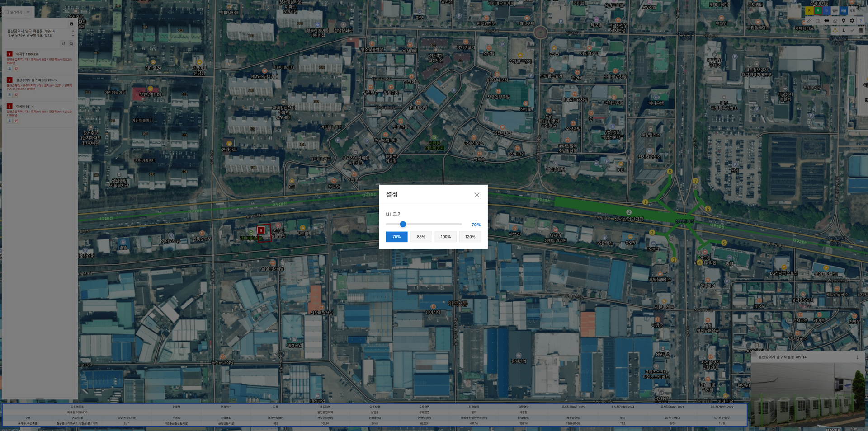Click the UI 크기 slider handle

(x=403, y=224)
